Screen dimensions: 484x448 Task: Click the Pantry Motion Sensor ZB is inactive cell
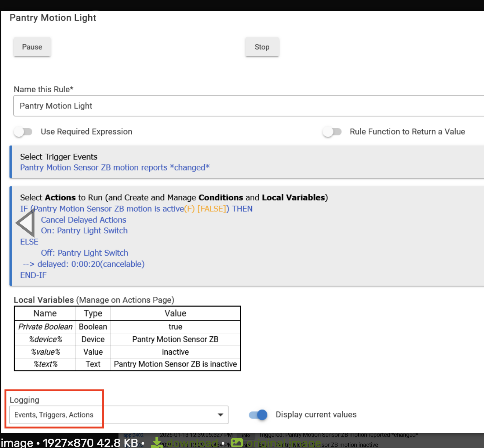tap(176, 364)
